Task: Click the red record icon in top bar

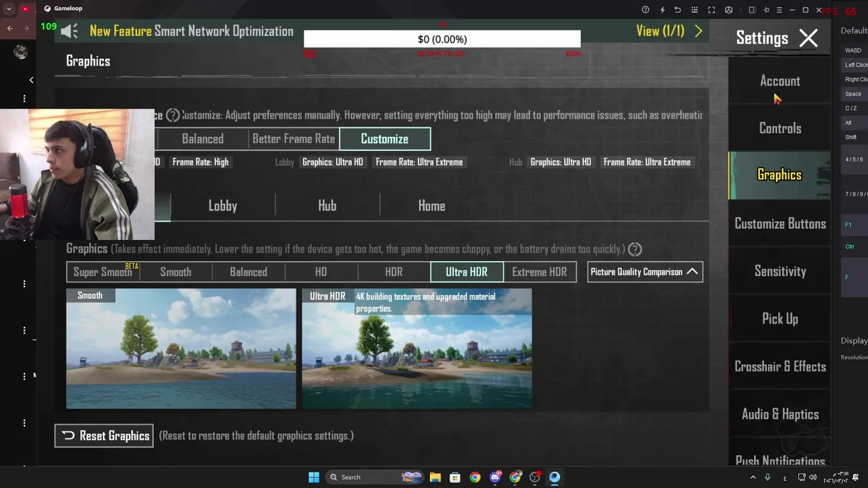Action: click(25, 9)
